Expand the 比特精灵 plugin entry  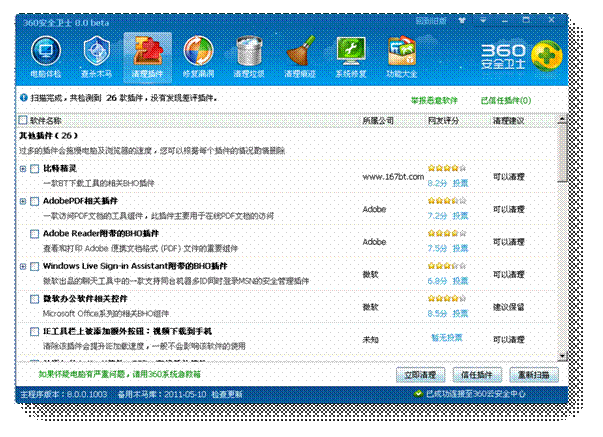coord(23,168)
